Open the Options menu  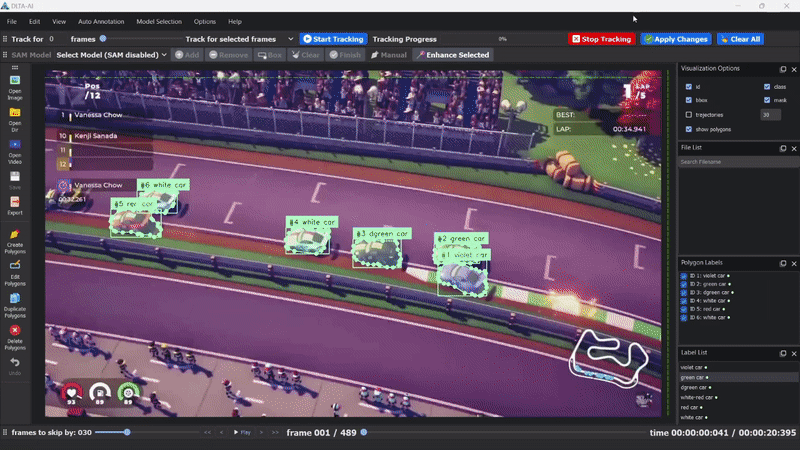[205, 21]
